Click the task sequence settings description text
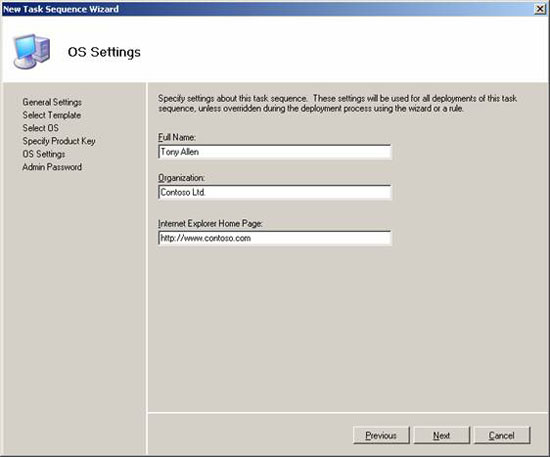The image size is (550, 457). click(x=337, y=103)
